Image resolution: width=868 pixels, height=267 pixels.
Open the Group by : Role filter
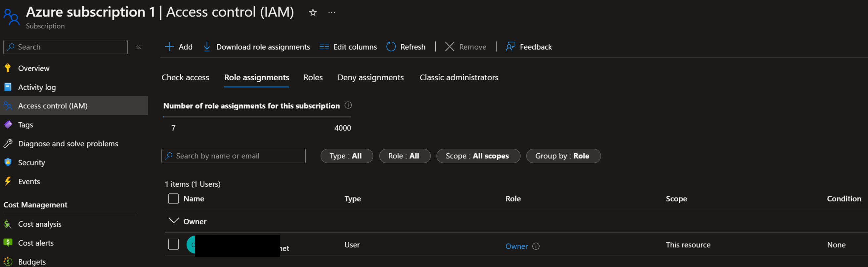point(563,156)
